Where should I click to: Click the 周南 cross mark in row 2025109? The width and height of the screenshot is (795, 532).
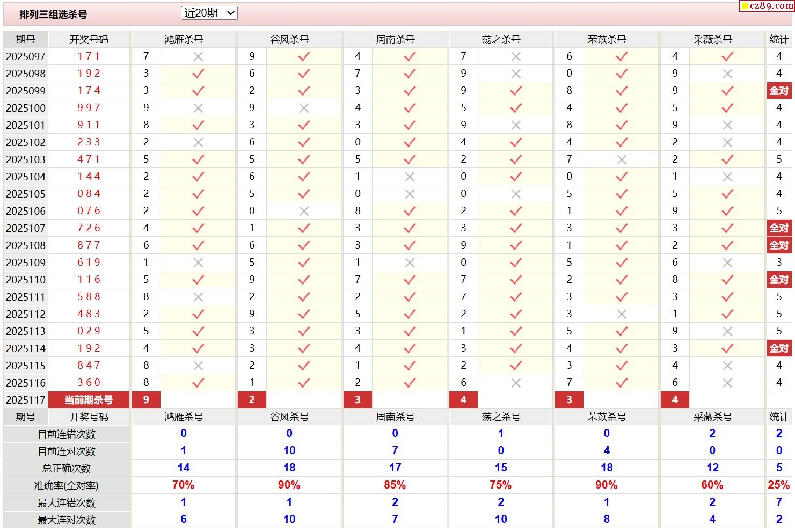tap(410, 263)
